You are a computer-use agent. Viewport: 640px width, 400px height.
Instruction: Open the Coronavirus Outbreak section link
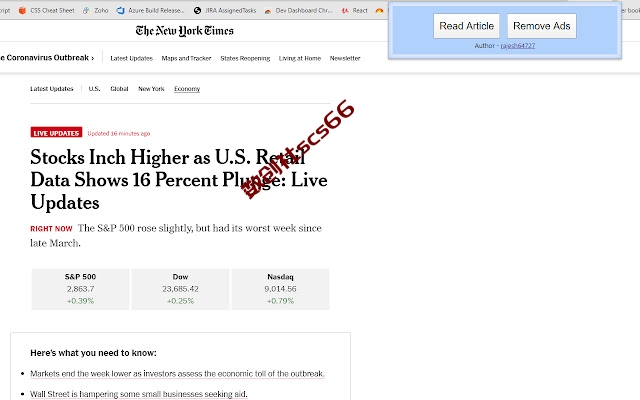[x=47, y=58]
